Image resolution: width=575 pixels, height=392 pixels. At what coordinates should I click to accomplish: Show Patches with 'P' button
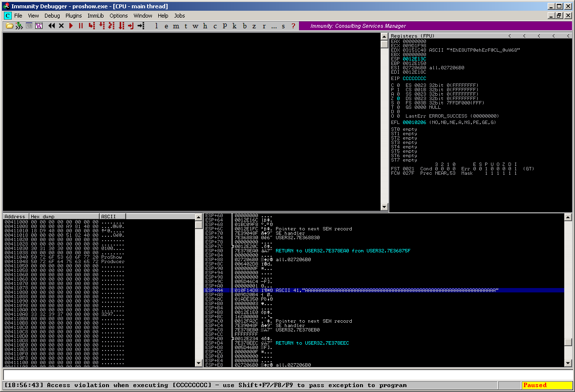coord(225,26)
